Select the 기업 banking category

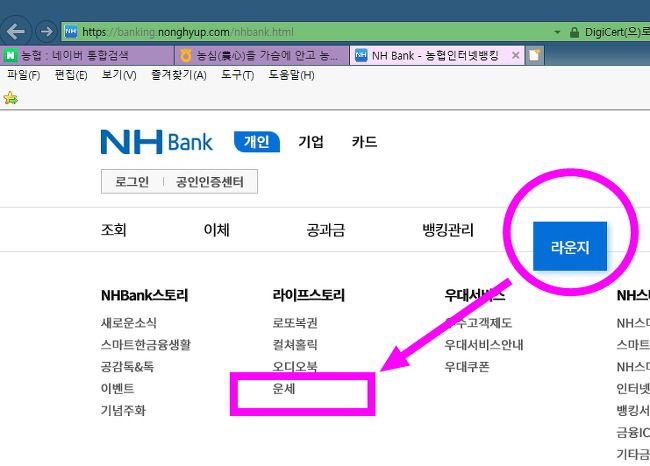(311, 142)
